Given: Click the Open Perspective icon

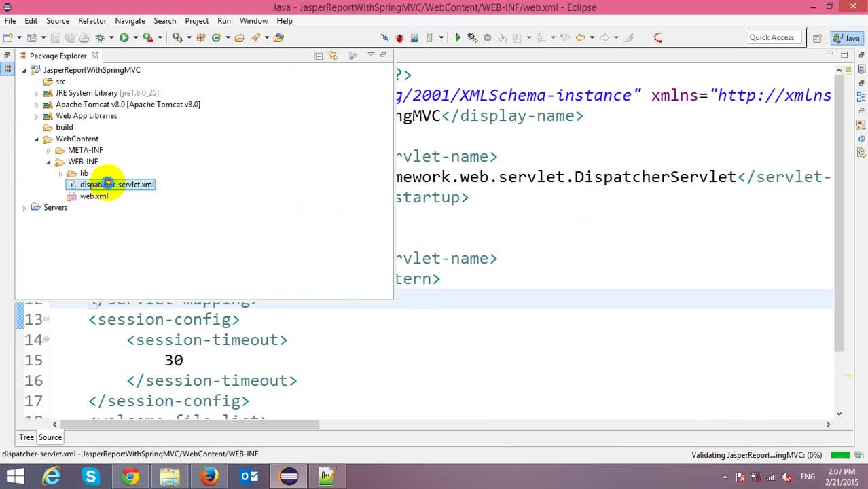Looking at the screenshot, I should click(818, 38).
